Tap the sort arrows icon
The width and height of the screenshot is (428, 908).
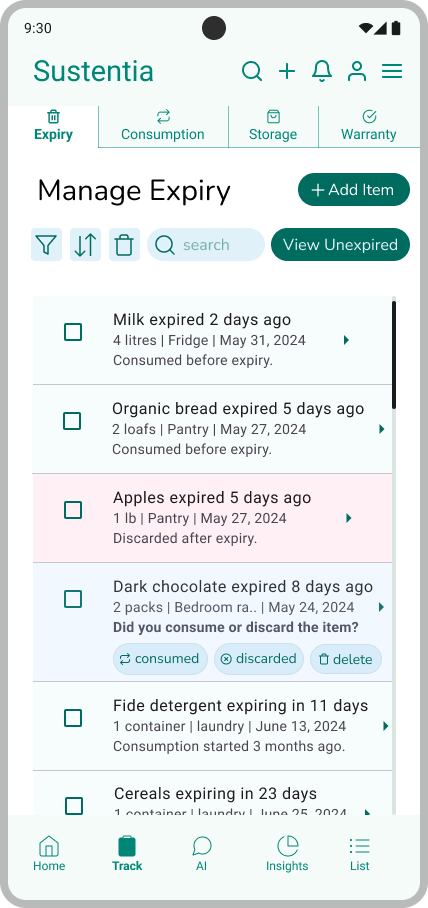click(85, 245)
